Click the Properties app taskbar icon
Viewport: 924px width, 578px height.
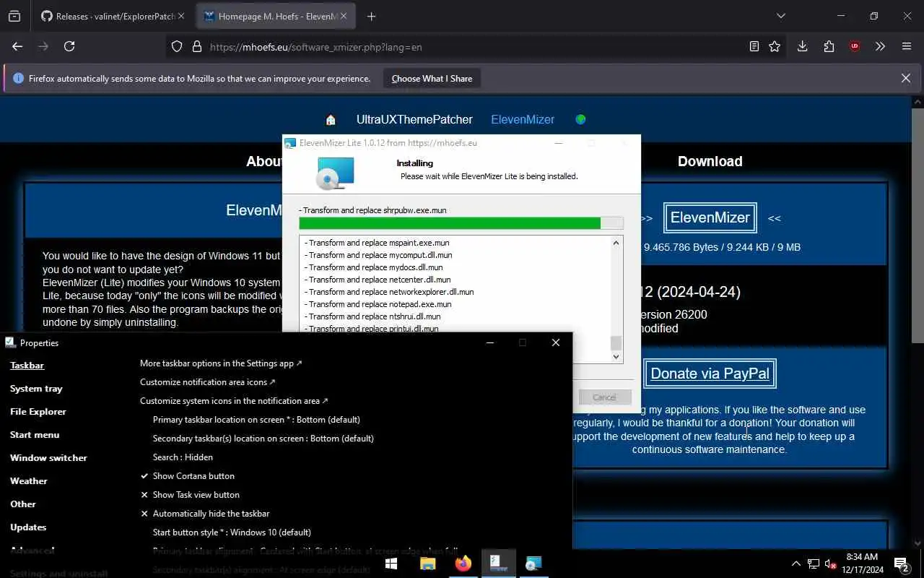click(x=498, y=564)
